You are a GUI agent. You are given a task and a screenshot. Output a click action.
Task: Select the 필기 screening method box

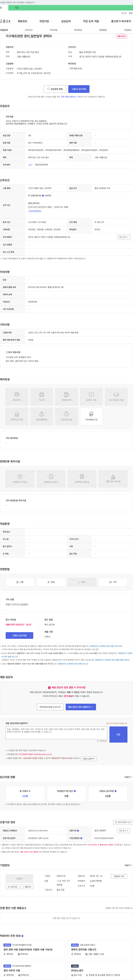point(82,582)
